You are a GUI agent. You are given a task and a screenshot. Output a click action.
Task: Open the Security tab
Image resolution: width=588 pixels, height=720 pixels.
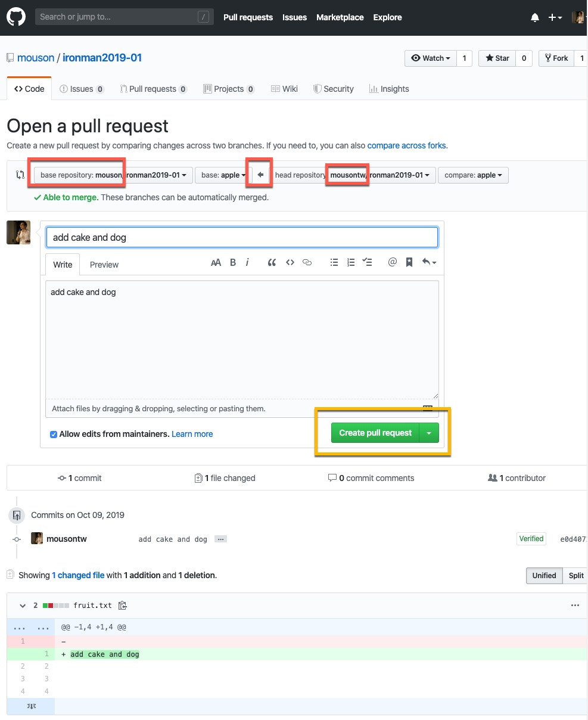click(334, 89)
